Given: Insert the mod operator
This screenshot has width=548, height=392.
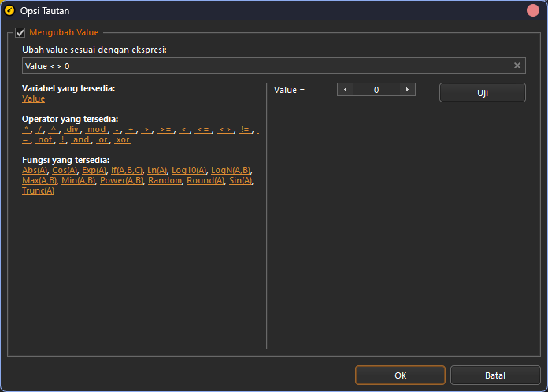Looking at the screenshot, I should (96, 129).
